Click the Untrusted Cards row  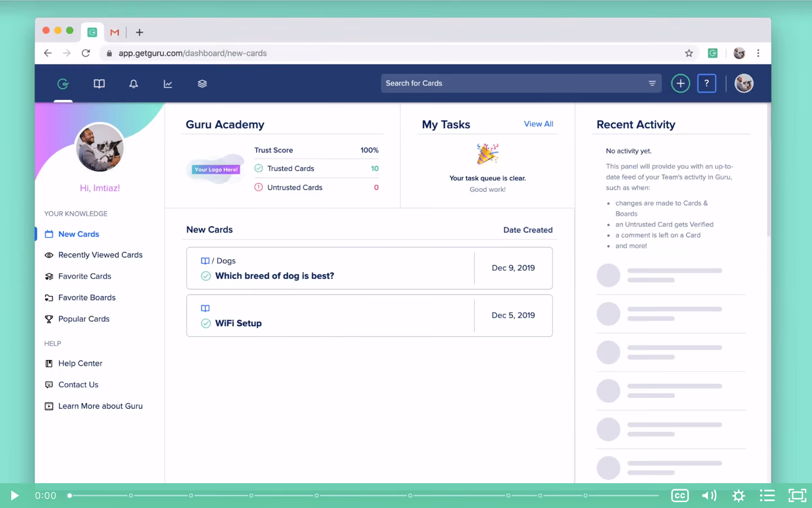tap(316, 187)
